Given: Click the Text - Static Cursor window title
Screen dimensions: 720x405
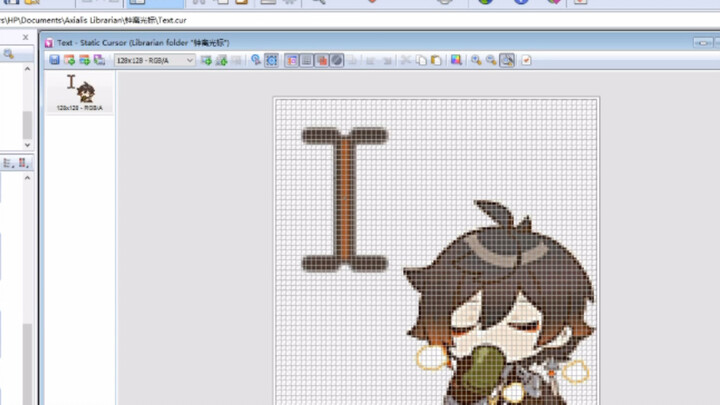Looking at the screenshot, I should click(x=143, y=43).
